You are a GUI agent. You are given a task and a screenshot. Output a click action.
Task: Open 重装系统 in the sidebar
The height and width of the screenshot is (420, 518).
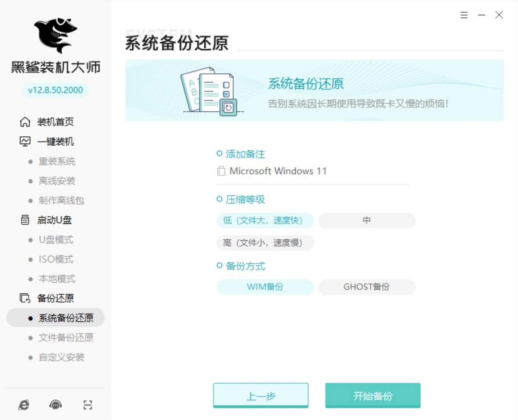(57, 161)
